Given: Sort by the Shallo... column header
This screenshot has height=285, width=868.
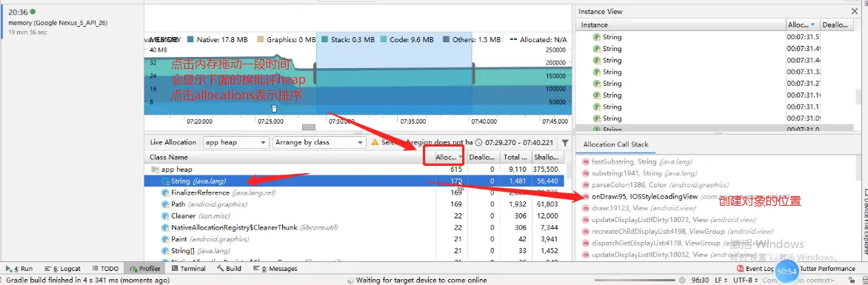Looking at the screenshot, I should click(549, 157).
